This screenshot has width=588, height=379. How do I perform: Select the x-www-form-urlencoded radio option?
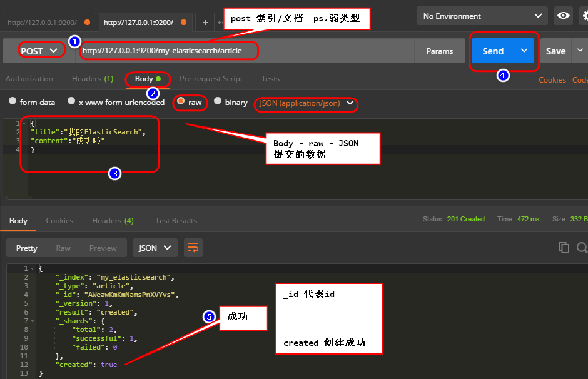click(71, 101)
